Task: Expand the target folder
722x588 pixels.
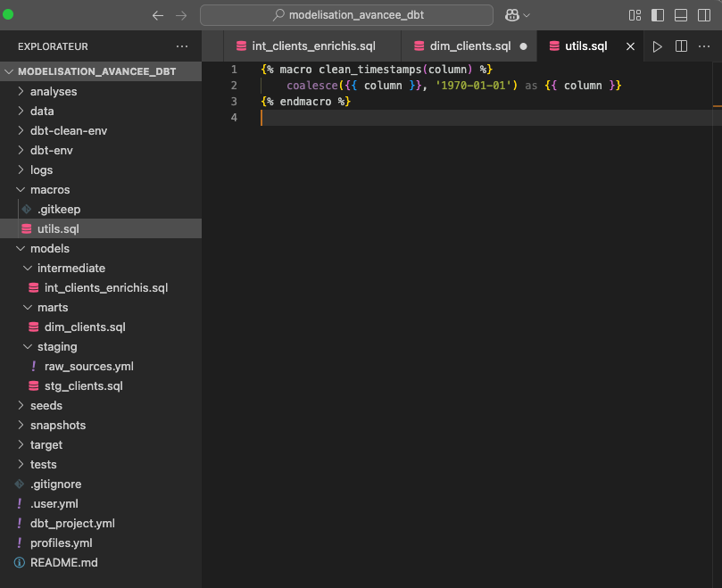Action: point(101,445)
